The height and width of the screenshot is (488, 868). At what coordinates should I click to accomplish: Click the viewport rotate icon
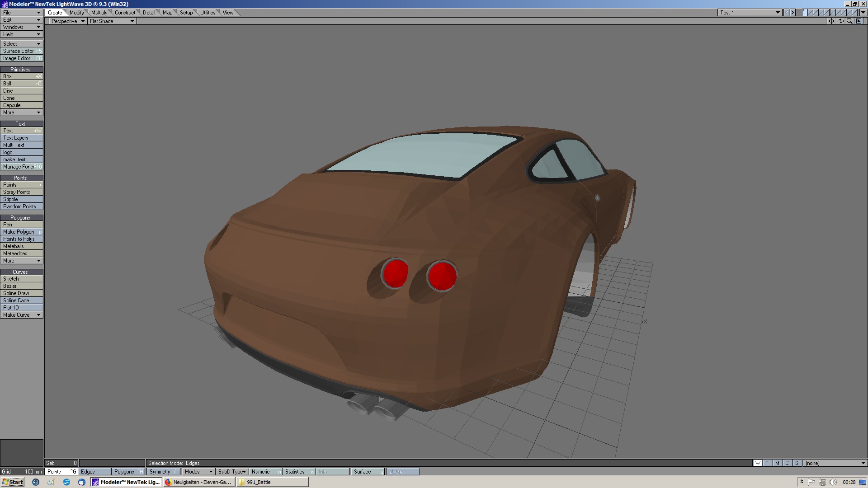[840, 21]
